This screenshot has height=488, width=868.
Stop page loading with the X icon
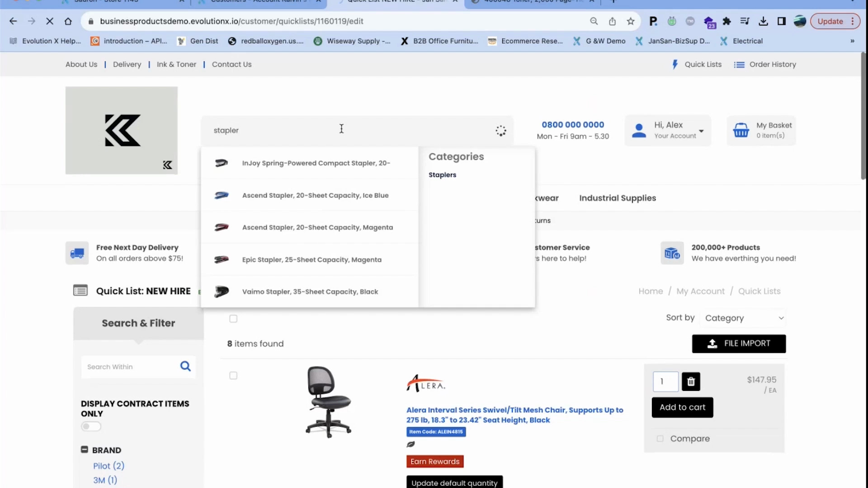(50, 21)
